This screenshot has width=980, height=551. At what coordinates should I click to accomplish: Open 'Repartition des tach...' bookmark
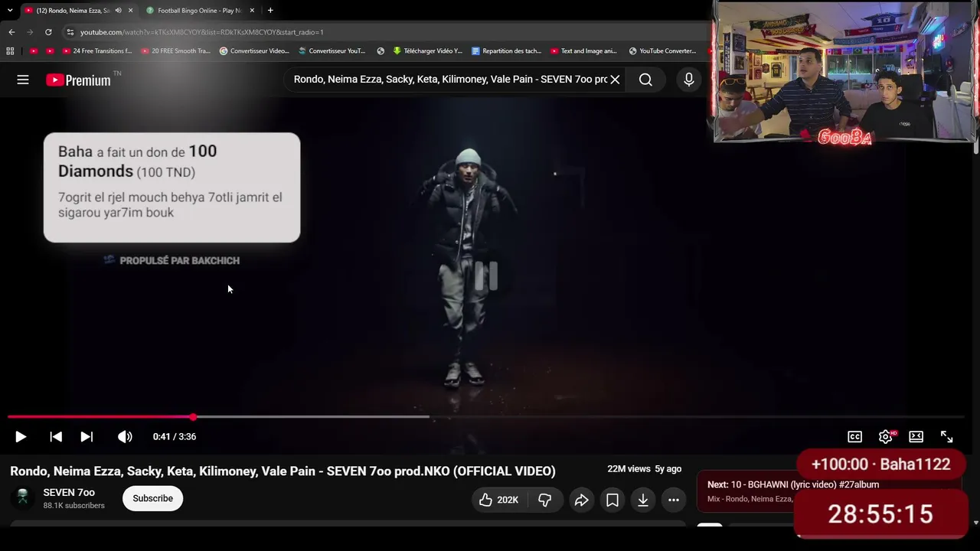click(x=506, y=51)
